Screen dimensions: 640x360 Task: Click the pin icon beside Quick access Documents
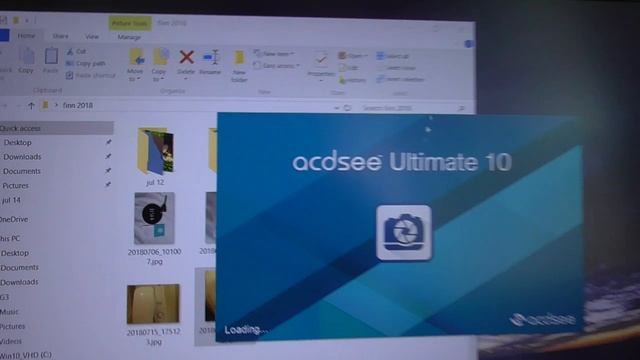[x=108, y=170]
